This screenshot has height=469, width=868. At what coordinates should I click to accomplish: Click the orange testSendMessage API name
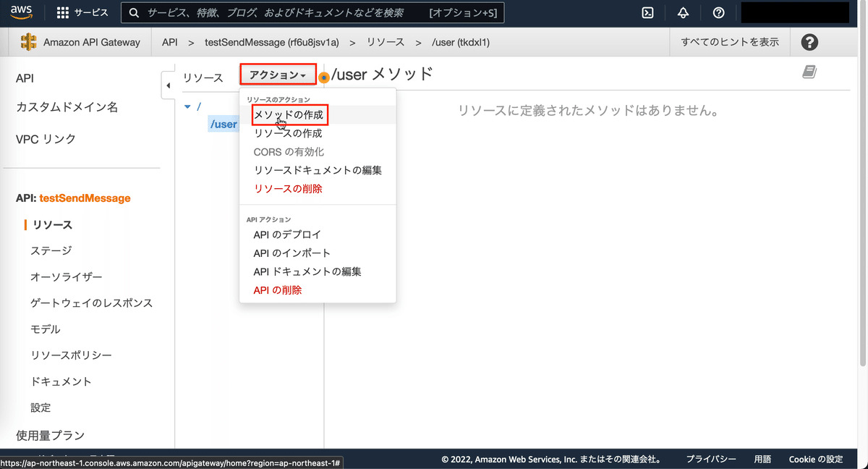(85, 198)
